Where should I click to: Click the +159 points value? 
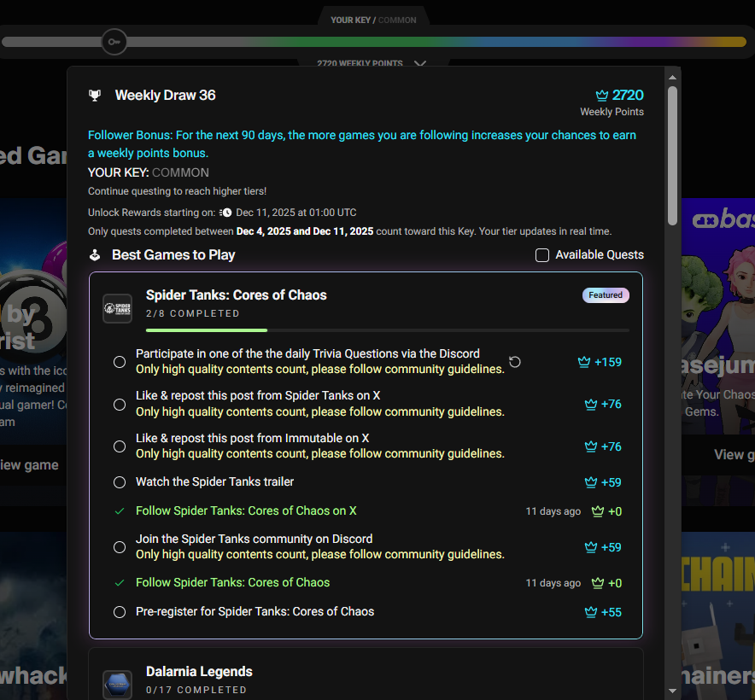click(608, 362)
